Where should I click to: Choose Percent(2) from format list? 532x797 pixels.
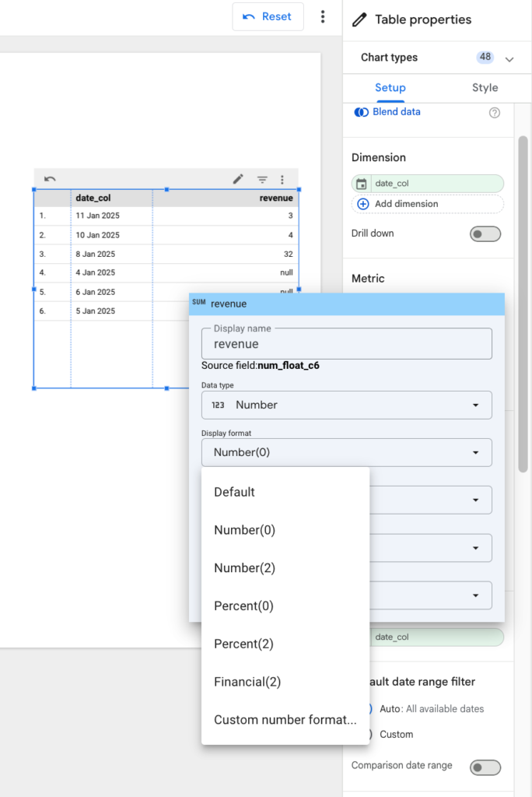pyautogui.click(x=243, y=644)
